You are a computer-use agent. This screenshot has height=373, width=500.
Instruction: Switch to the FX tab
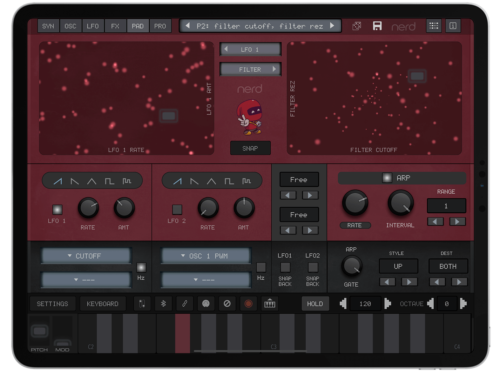115,26
